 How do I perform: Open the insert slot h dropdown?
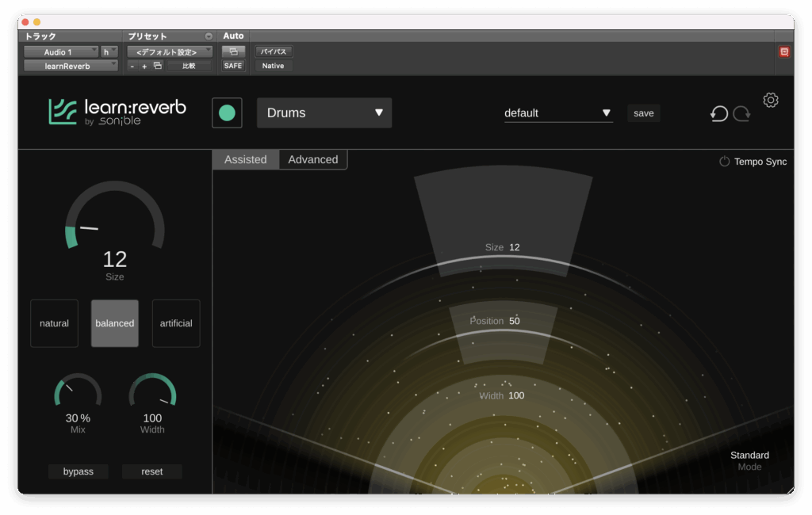109,51
